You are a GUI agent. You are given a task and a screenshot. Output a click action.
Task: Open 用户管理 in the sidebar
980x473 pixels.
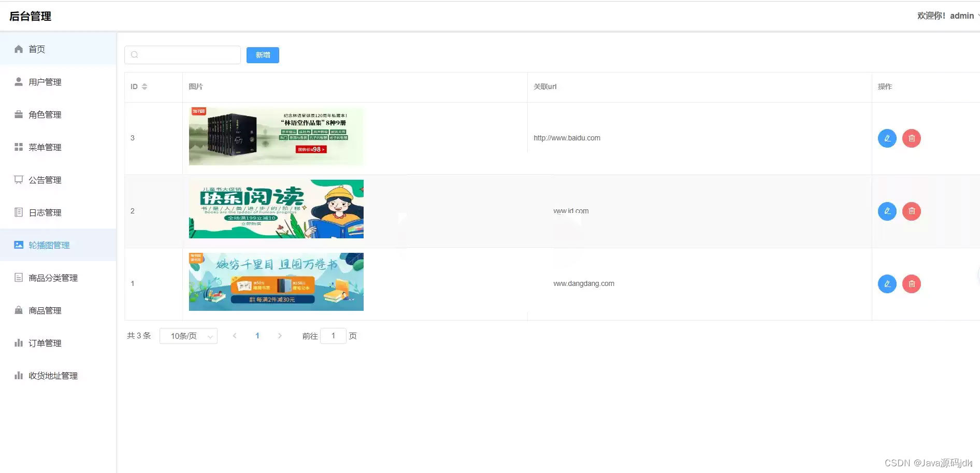pos(58,82)
